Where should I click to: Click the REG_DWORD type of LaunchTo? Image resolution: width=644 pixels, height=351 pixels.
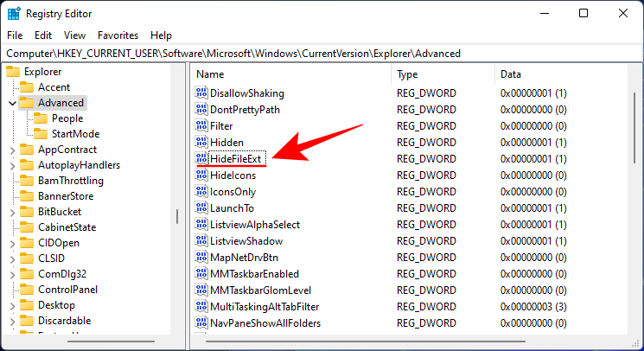(x=426, y=208)
